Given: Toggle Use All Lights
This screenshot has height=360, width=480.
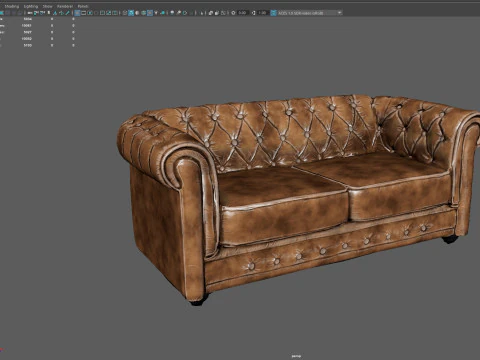Looking at the screenshot, I should (x=156, y=13).
